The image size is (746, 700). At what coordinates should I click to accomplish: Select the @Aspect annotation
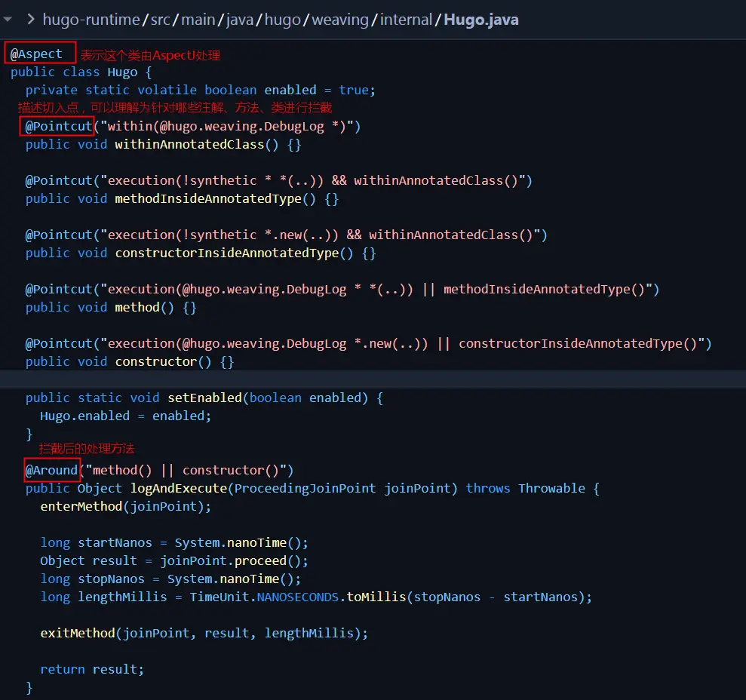36,54
